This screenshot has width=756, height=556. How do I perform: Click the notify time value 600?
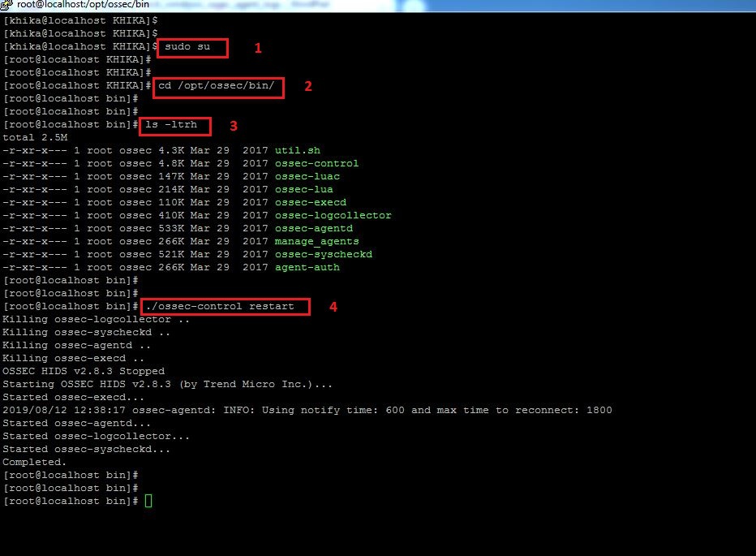395,410
